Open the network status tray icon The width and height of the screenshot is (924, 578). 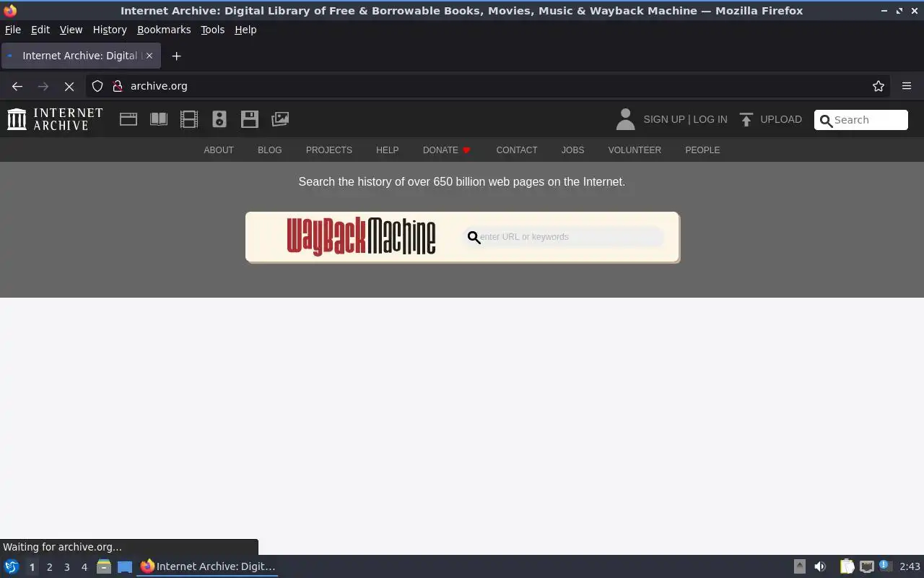(867, 567)
